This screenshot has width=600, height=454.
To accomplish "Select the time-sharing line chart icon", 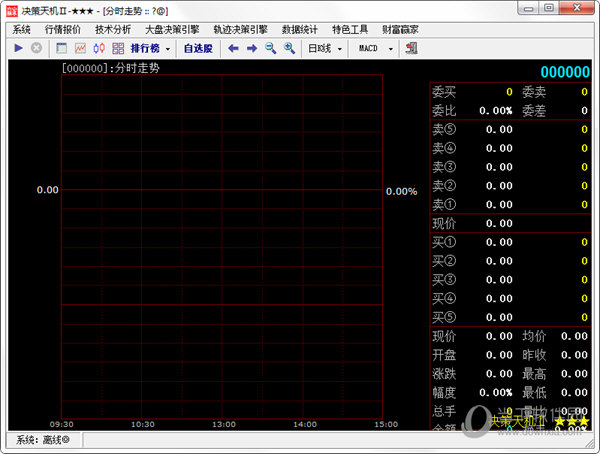I will click(x=81, y=48).
